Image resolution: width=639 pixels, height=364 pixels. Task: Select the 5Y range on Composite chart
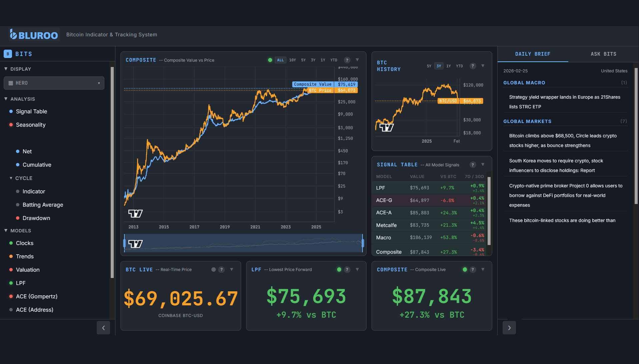coord(303,60)
